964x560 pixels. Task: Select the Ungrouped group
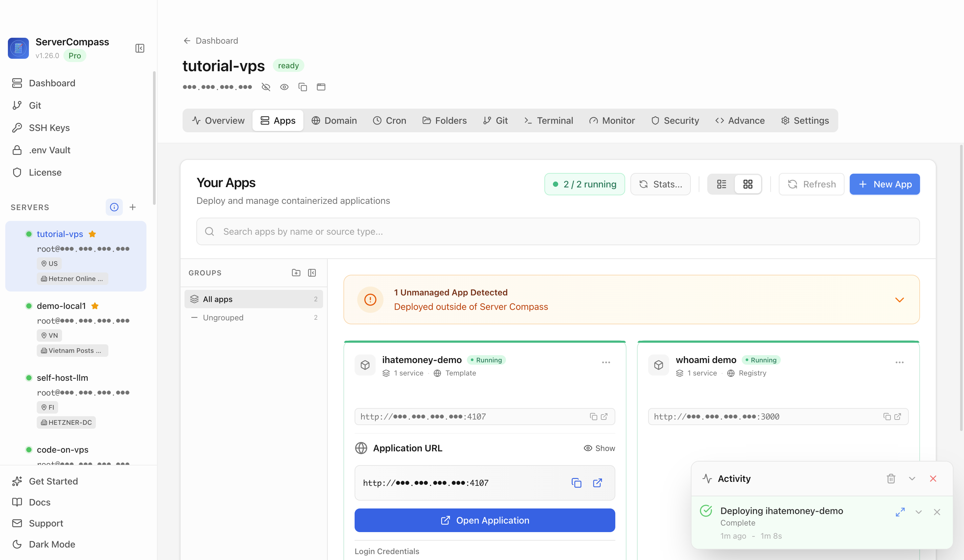(x=253, y=317)
